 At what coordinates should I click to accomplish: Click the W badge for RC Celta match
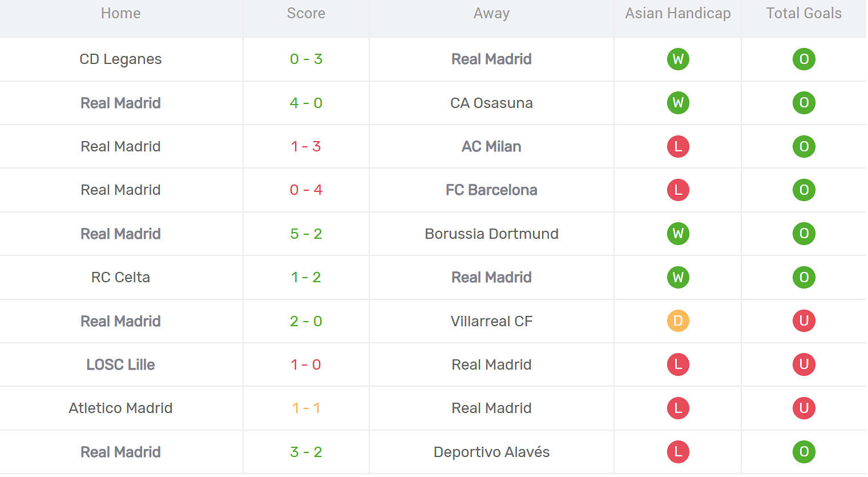tap(677, 278)
